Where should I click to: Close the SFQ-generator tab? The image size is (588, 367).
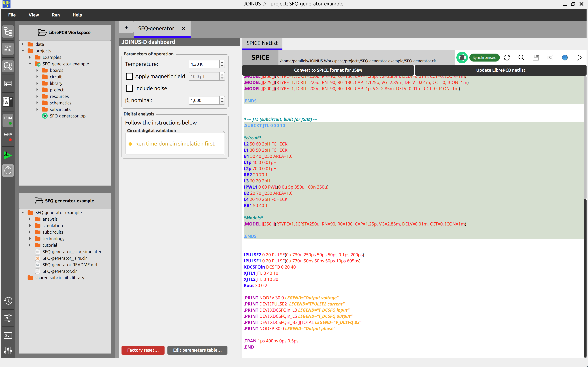184,28
